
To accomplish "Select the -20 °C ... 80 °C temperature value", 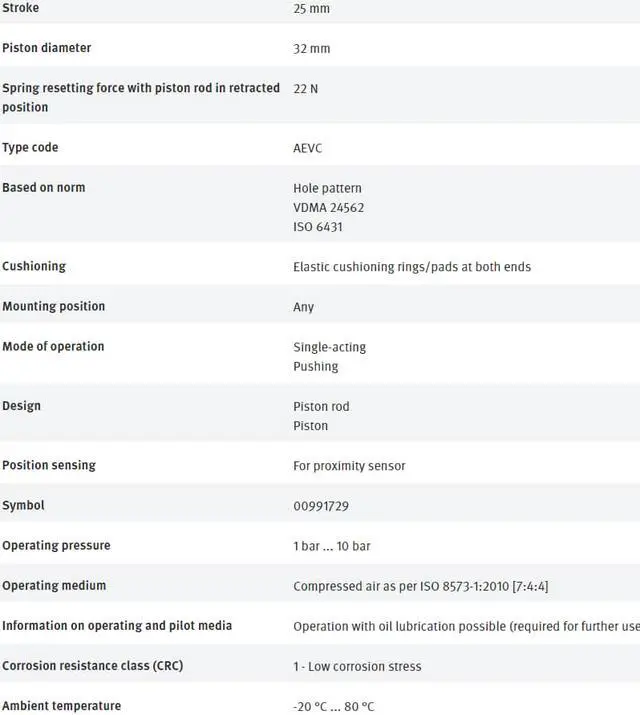I will tap(334, 706).
